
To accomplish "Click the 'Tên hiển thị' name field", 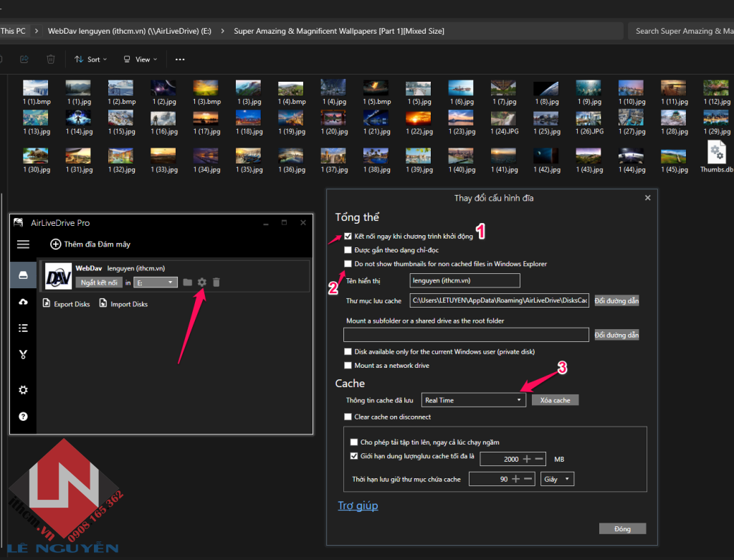I will (464, 280).
